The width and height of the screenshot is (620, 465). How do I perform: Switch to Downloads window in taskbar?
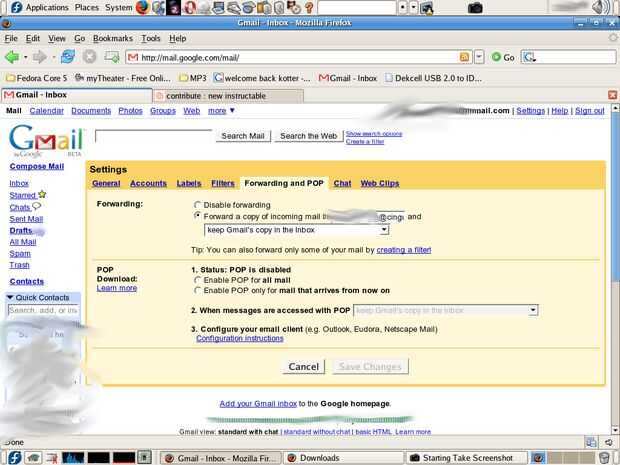click(343, 458)
